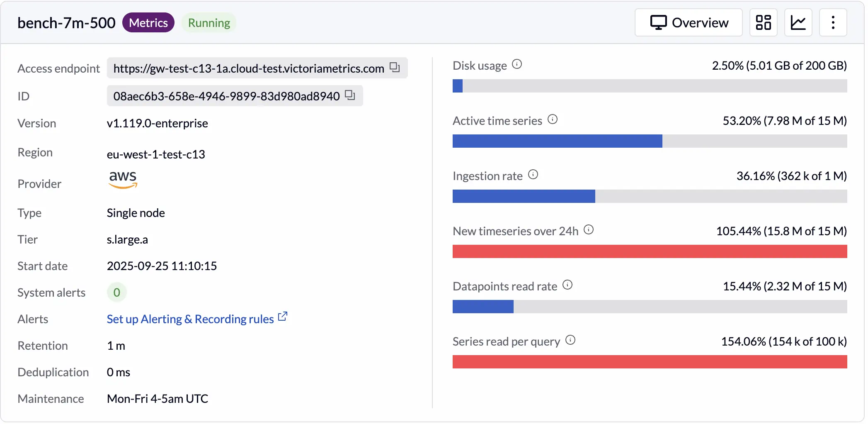Open the three-dot actions menu
This screenshot has height=424, width=868.
833,22
